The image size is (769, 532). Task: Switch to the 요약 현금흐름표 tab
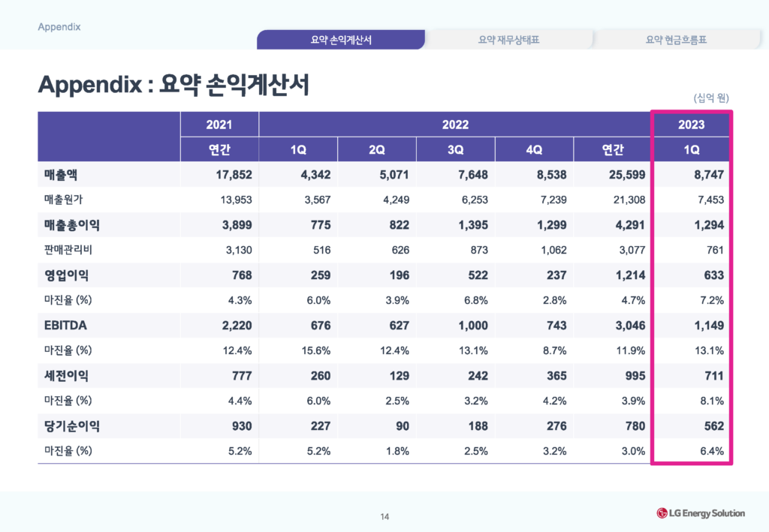point(677,36)
